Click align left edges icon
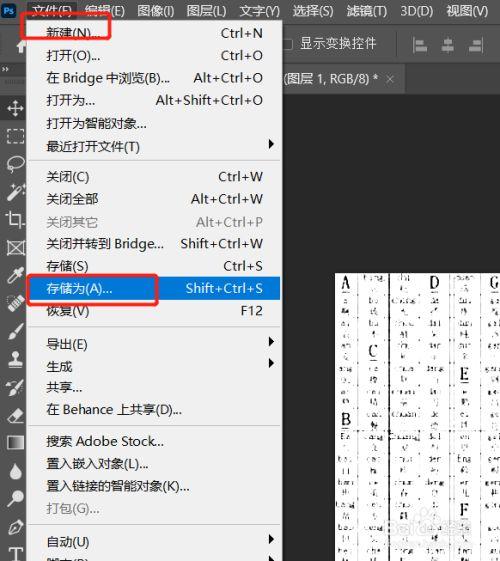 tap(419, 45)
